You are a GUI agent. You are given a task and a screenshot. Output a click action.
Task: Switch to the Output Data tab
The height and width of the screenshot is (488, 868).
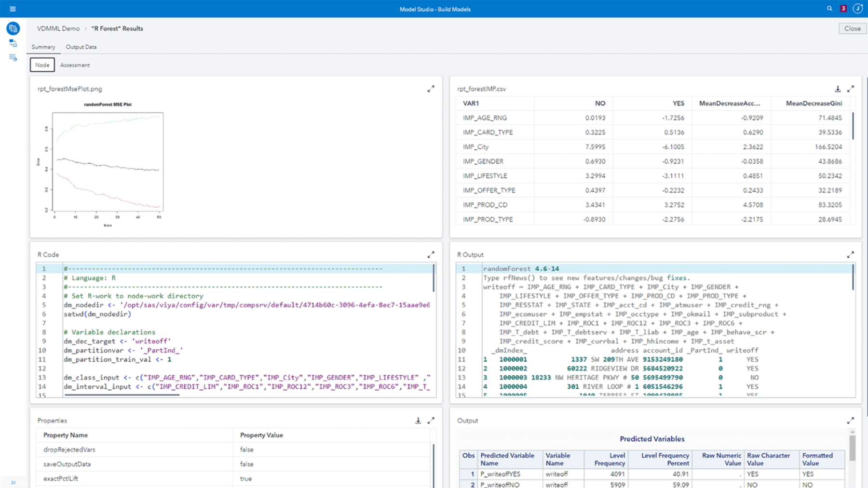click(81, 47)
